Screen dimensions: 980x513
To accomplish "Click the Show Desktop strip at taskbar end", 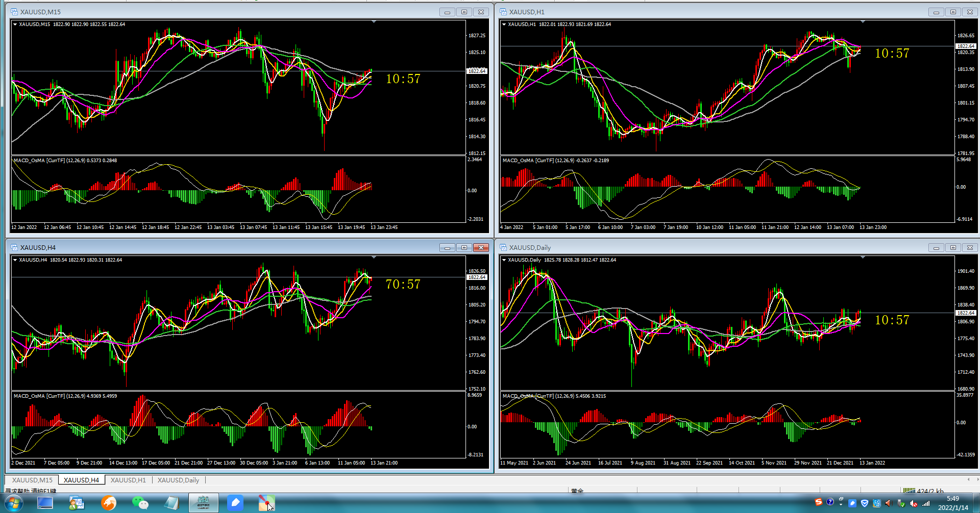I will click(x=976, y=503).
